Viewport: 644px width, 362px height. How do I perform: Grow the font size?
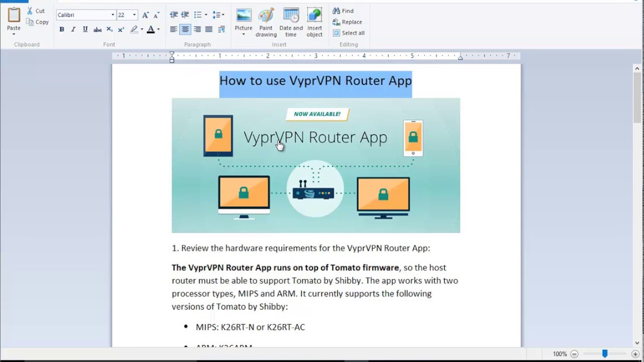pos(145,15)
